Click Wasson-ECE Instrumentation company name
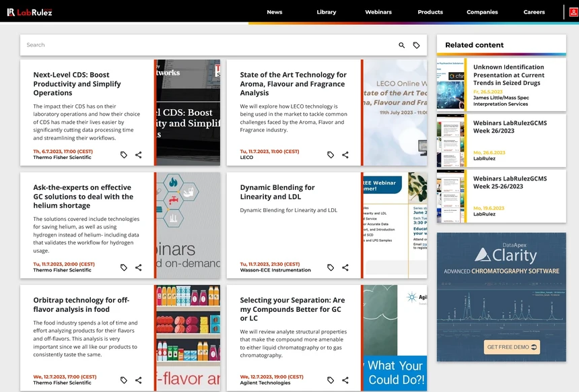This screenshot has width=579, height=392. [x=275, y=270]
